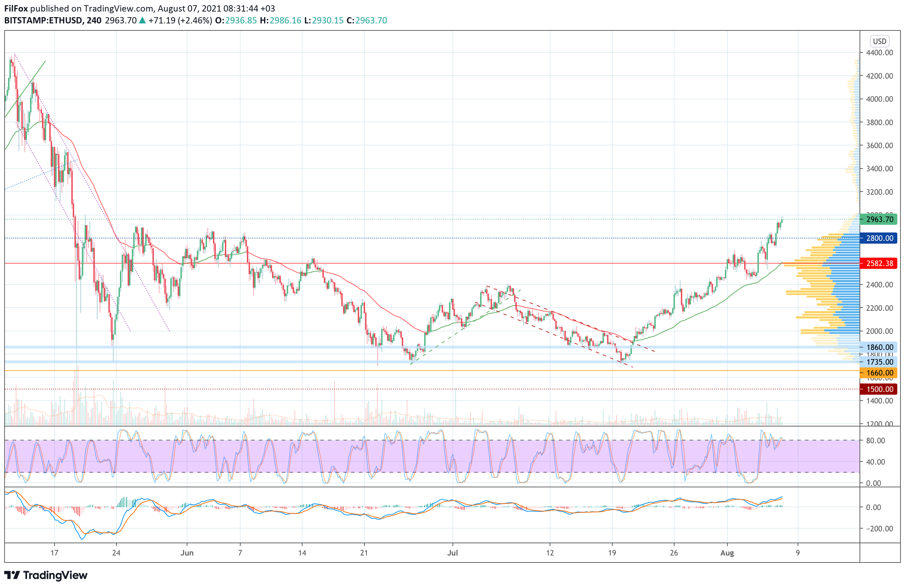Select the red 2582.38 price label
Viewport: 905px width, 588px height.
point(879,263)
